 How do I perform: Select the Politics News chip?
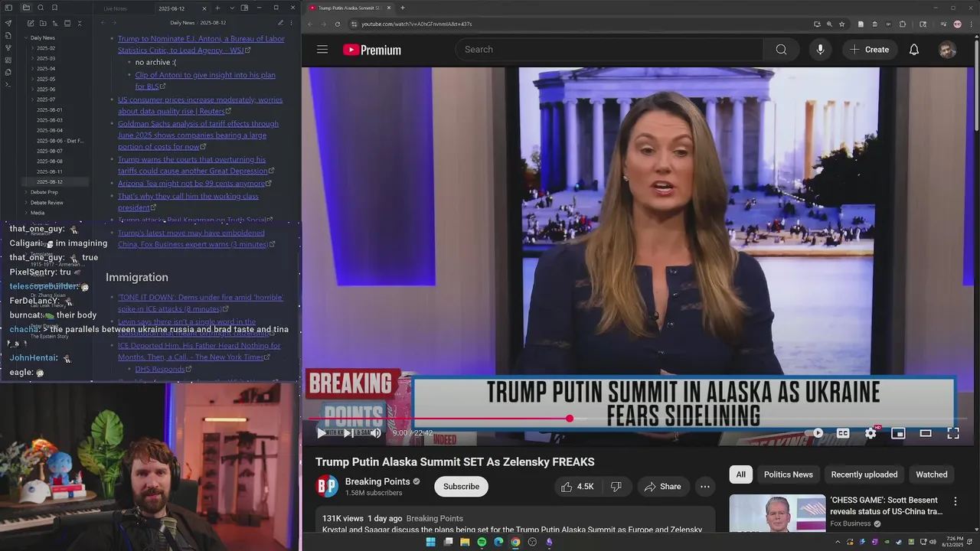tap(788, 474)
